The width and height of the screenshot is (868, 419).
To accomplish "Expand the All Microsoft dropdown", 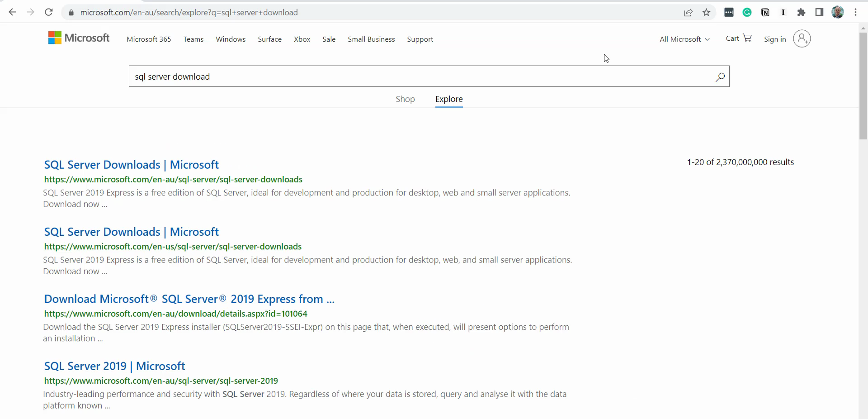I will click(x=684, y=39).
